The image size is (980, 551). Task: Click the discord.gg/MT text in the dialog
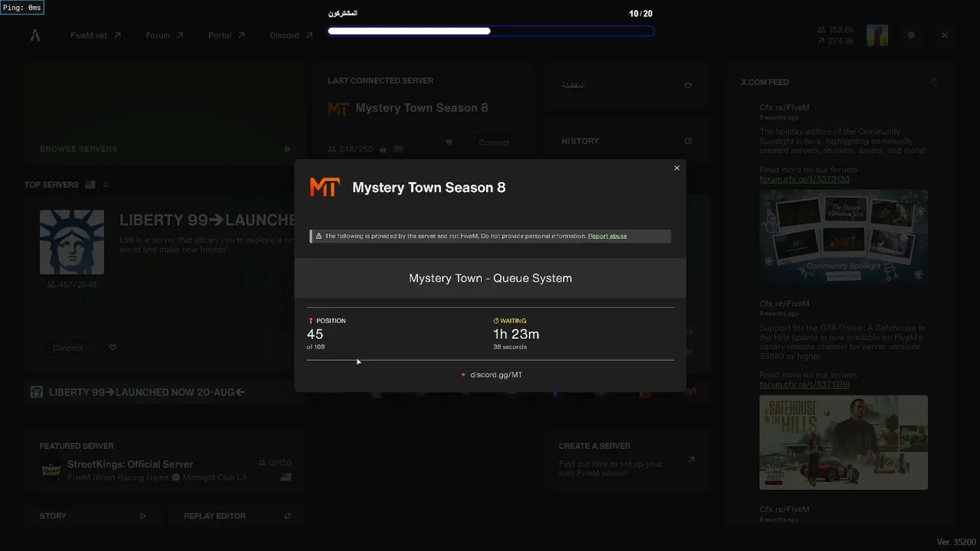click(496, 375)
